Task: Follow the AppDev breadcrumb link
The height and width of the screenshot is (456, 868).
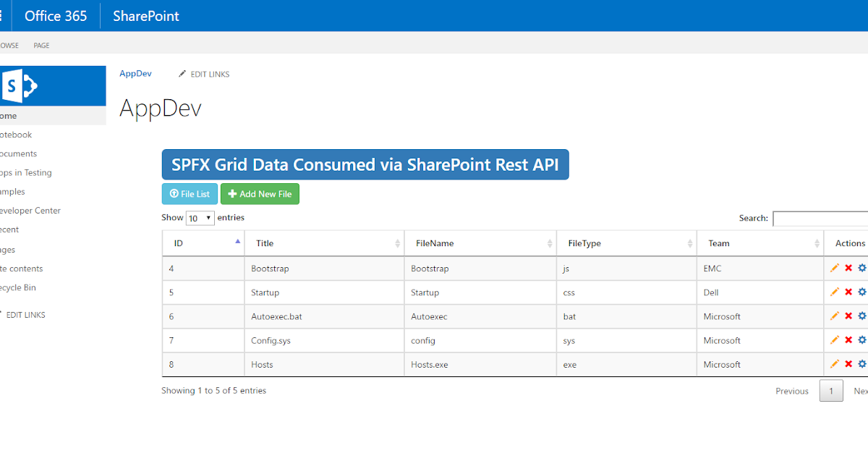Action: (135, 73)
